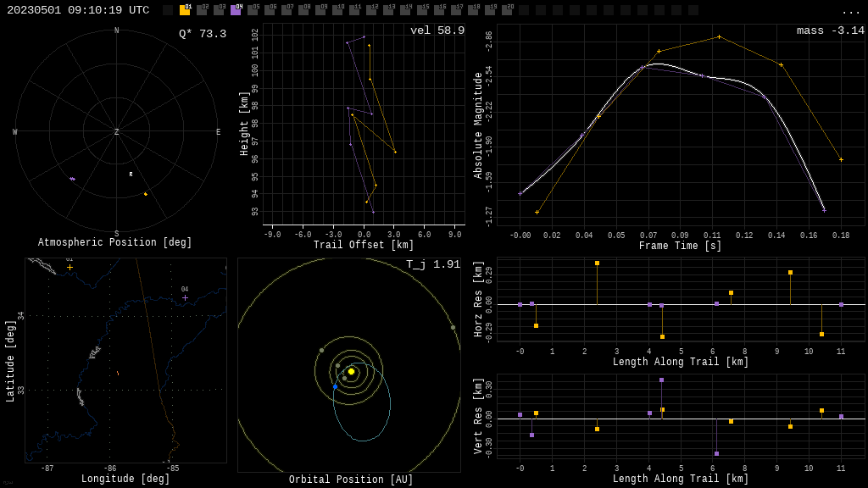This screenshot has width=868, height=488.
Task: Click the zenith Z at polar plot center
Action: [x=117, y=132]
